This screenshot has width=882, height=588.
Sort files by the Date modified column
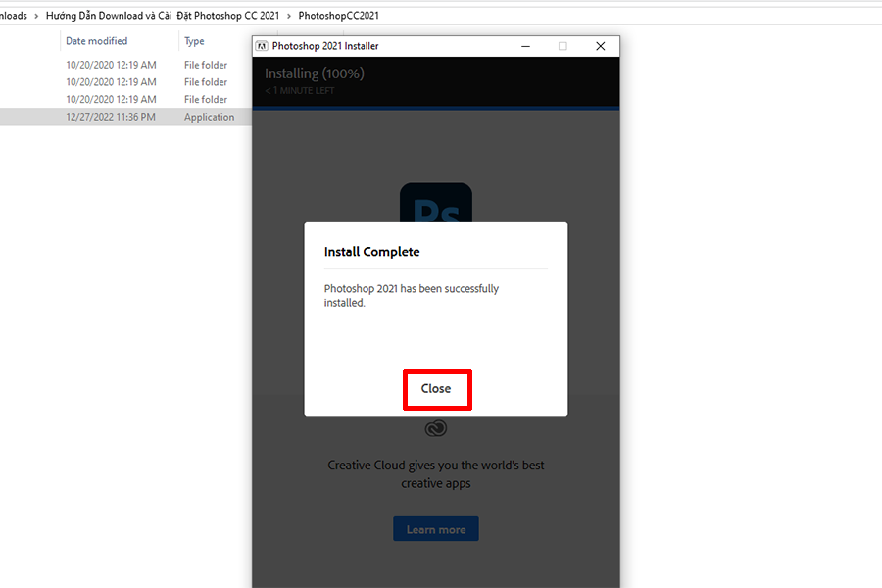click(x=97, y=41)
